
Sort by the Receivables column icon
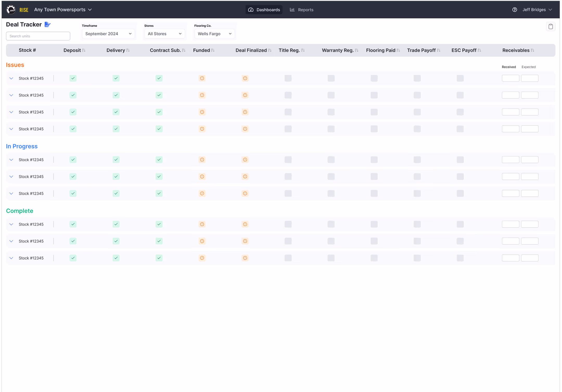pyautogui.click(x=533, y=50)
